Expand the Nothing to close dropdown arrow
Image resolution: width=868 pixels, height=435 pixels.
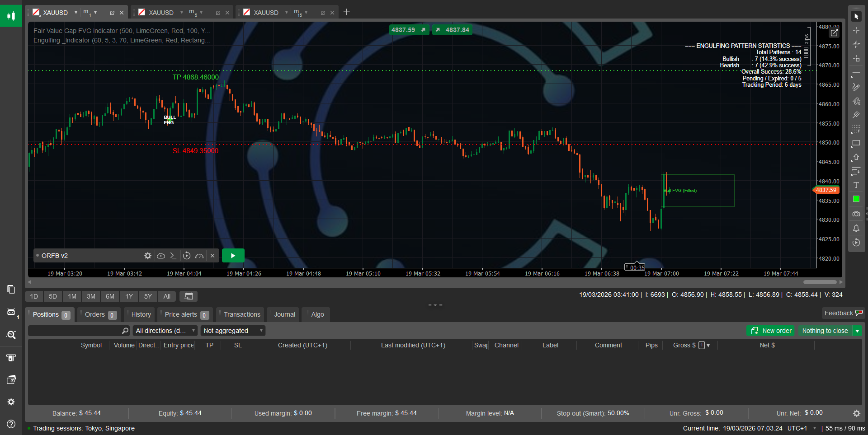click(858, 331)
